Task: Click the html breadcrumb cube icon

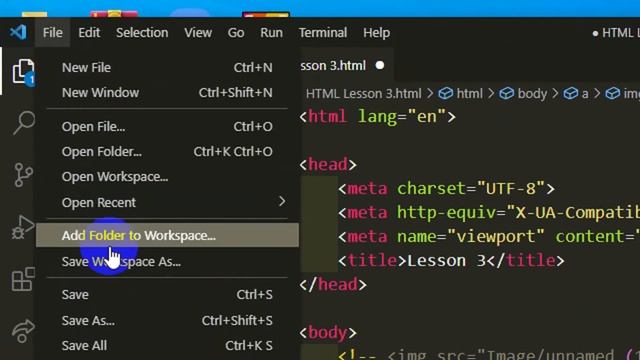Action: click(x=445, y=93)
